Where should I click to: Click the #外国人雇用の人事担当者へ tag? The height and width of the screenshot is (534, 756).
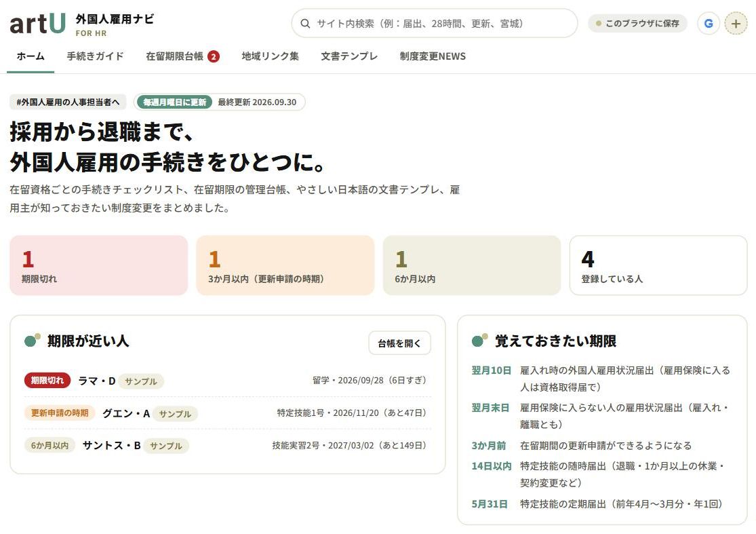[68, 102]
